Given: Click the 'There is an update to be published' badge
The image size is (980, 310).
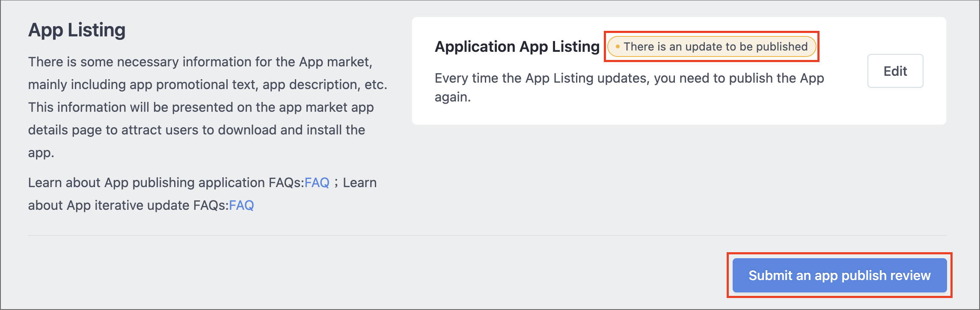Looking at the screenshot, I should (x=712, y=46).
